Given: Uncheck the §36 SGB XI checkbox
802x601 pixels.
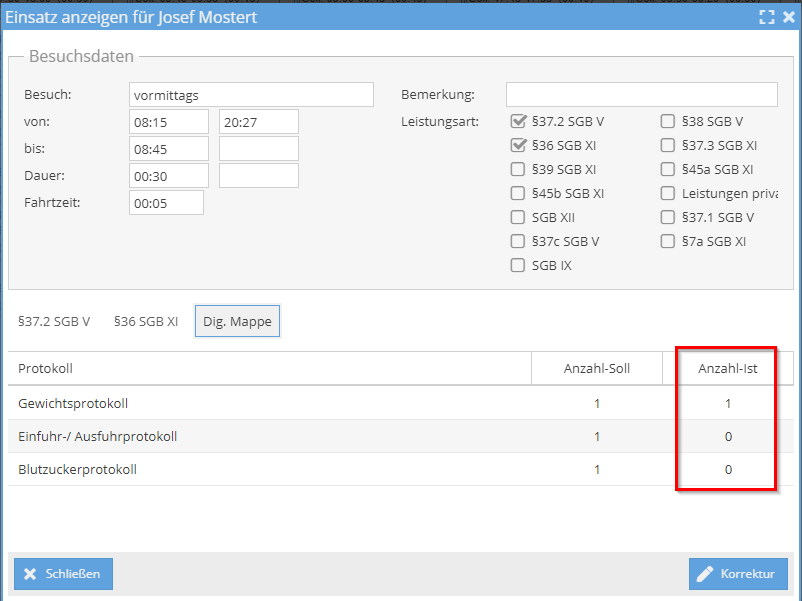Looking at the screenshot, I should [x=518, y=146].
